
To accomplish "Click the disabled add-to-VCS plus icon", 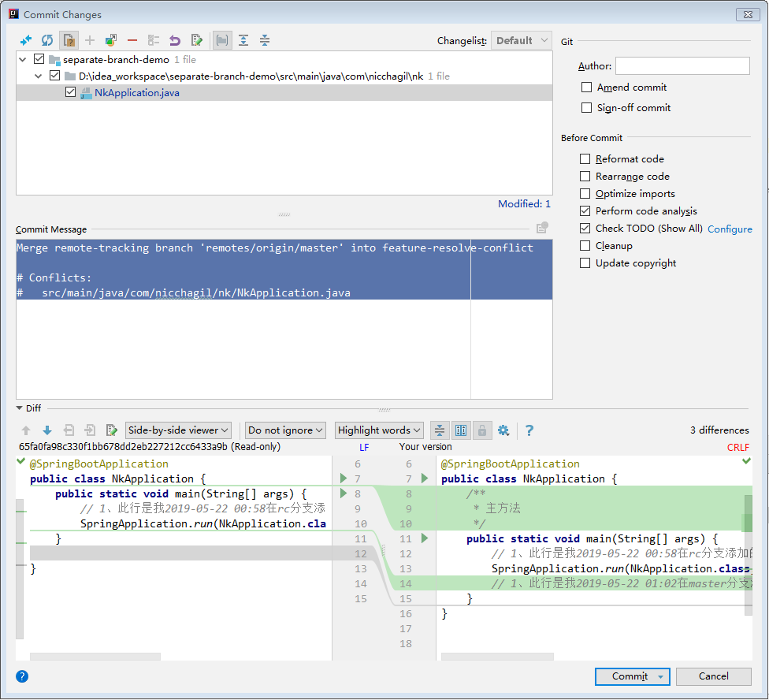I will [x=90, y=40].
